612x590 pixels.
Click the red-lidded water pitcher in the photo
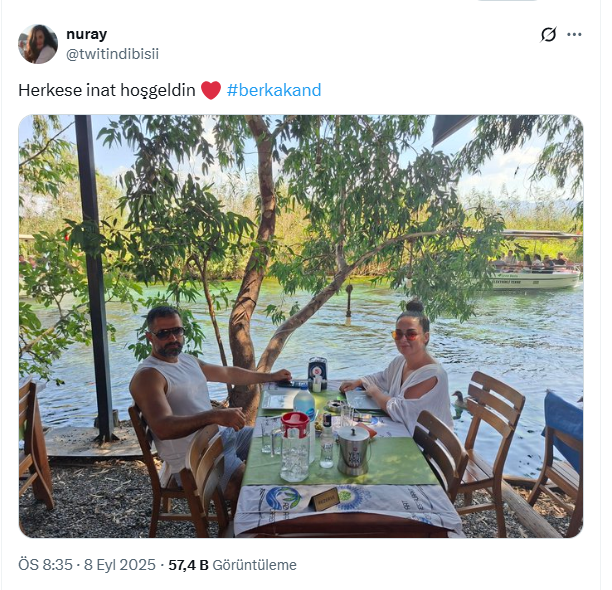click(x=295, y=447)
